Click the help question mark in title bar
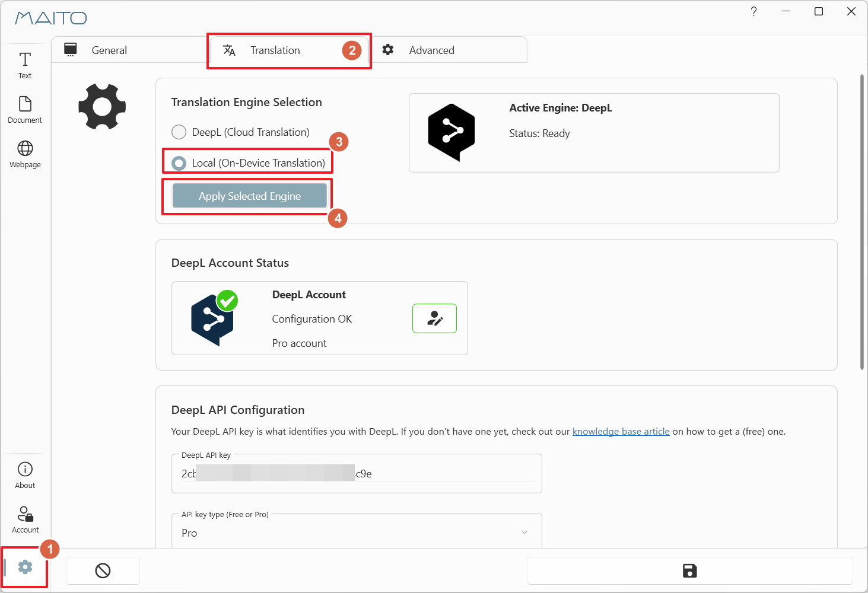The height and width of the screenshot is (593, 868). [753, 12]
